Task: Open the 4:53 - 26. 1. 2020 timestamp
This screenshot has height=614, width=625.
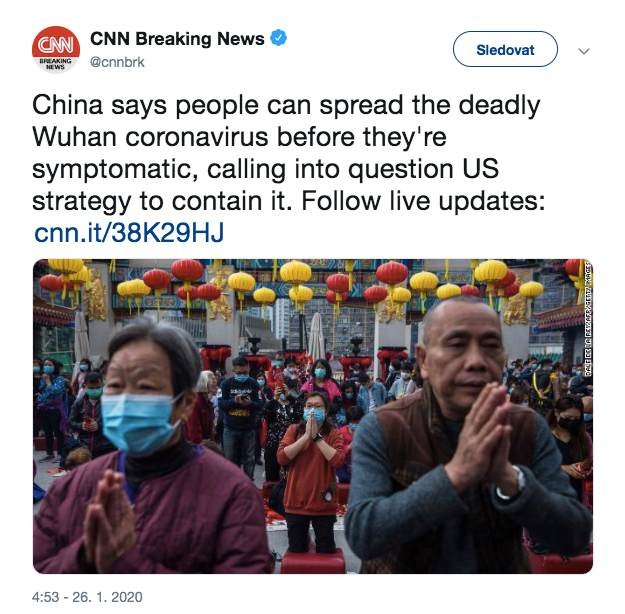Action: 87,597
